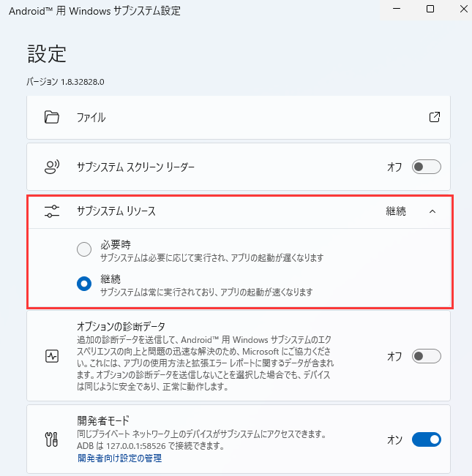Maximize the settings window

(430, 9)
